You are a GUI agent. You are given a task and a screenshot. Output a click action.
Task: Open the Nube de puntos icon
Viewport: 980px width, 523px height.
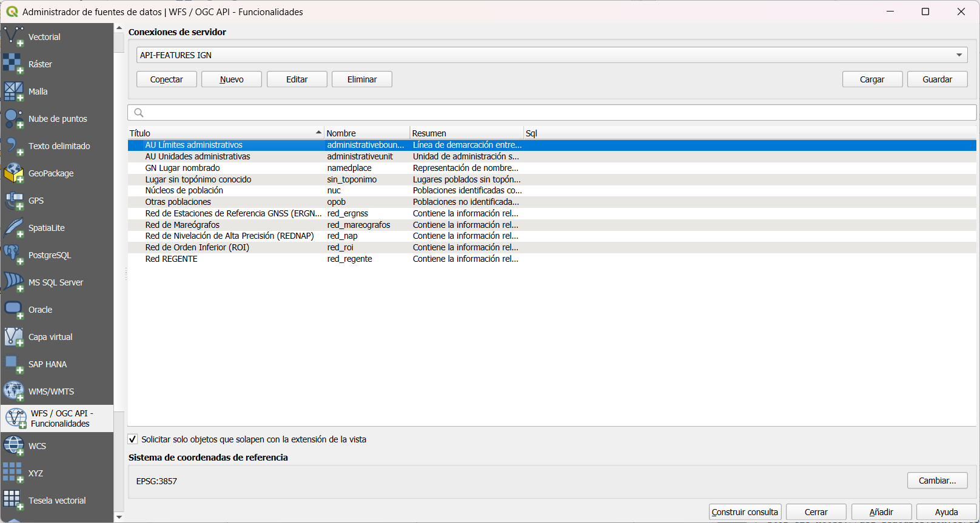(13, 119)
